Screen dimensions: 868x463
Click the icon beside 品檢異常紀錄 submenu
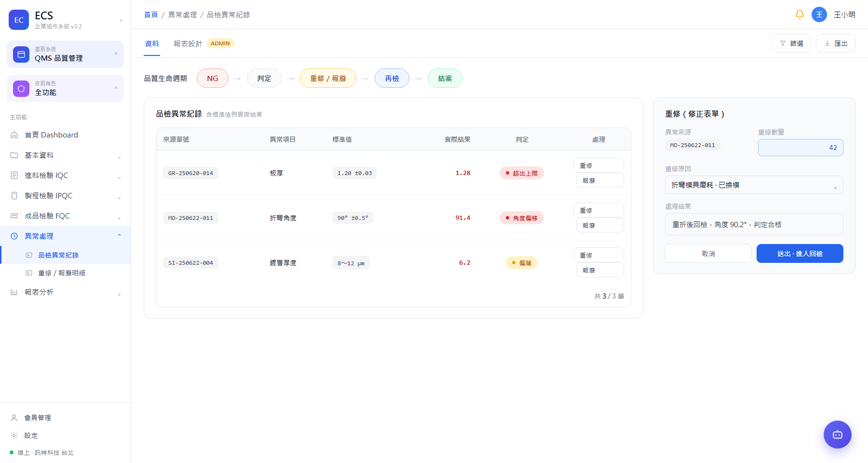tap(29, 255)
